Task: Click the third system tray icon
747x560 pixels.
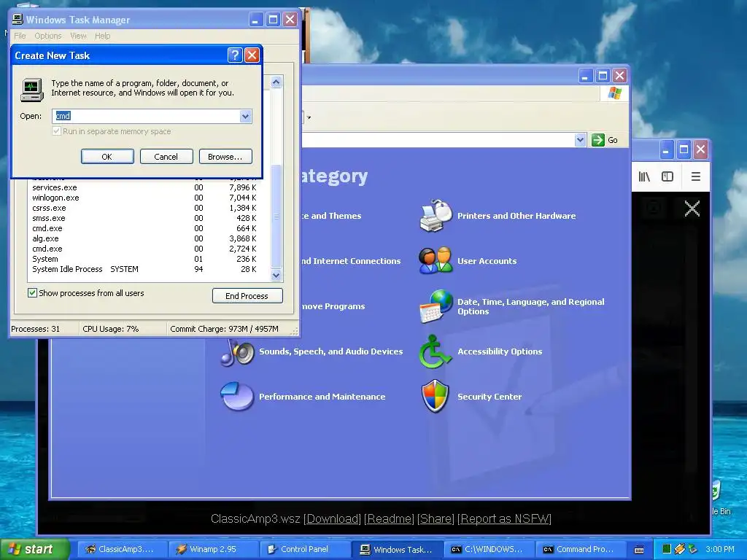Action: click(x=692, y=549)
